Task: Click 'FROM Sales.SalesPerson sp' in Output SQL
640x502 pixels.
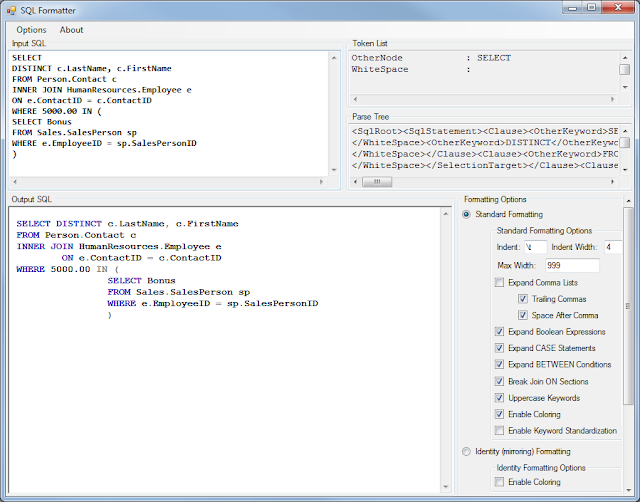Action: (x=178, y=292)
